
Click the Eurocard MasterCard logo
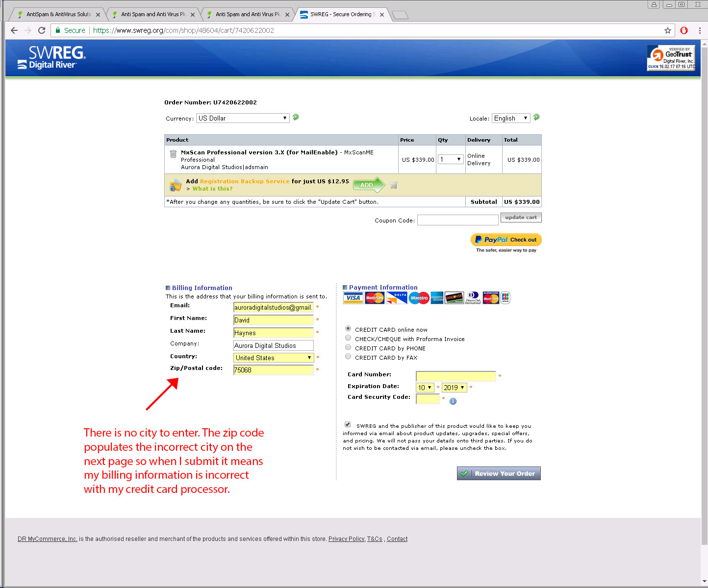(x=491, y=298)
